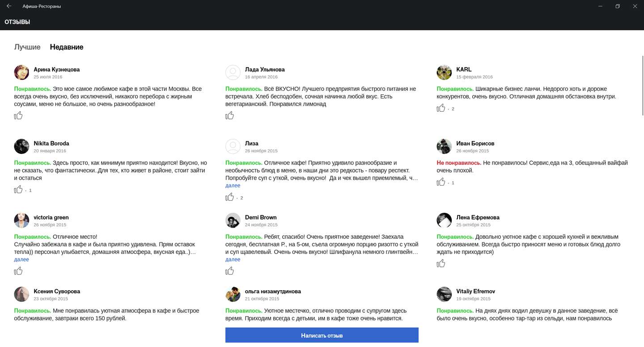
Task: Thumbs up Иван Борисов's negative review
Action: pos(441,182)
